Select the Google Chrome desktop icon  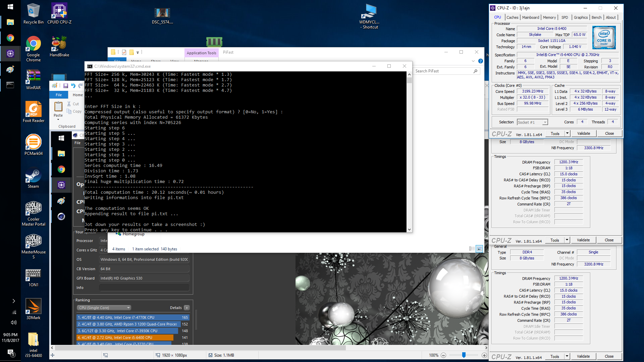click(33, 49)
